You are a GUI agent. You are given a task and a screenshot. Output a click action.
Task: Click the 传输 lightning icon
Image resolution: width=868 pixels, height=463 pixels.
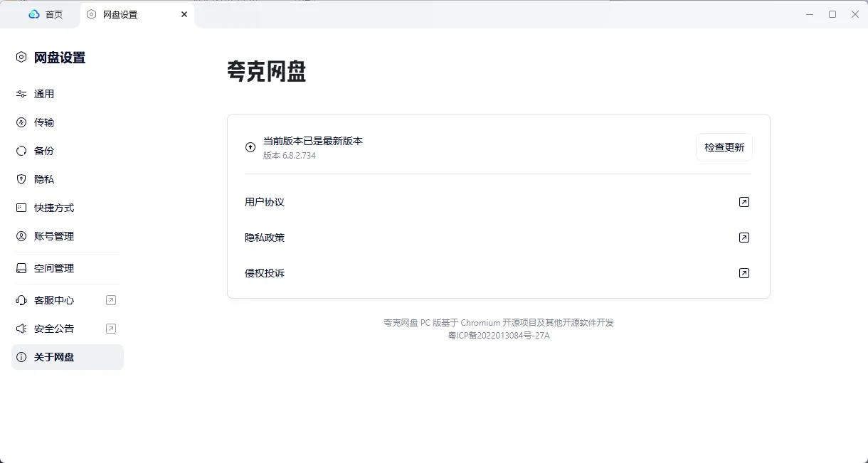coord(21,122)
